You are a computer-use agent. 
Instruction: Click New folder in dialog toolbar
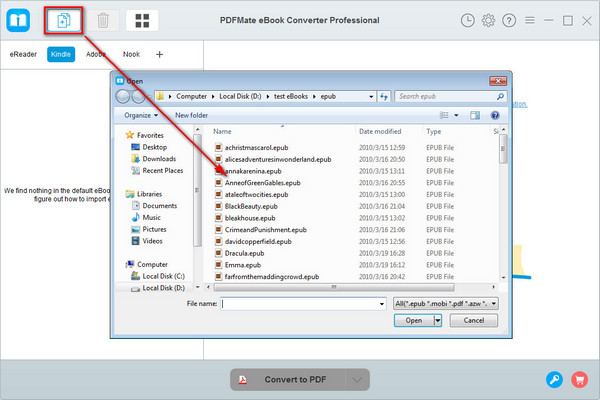tap(191, 115)
